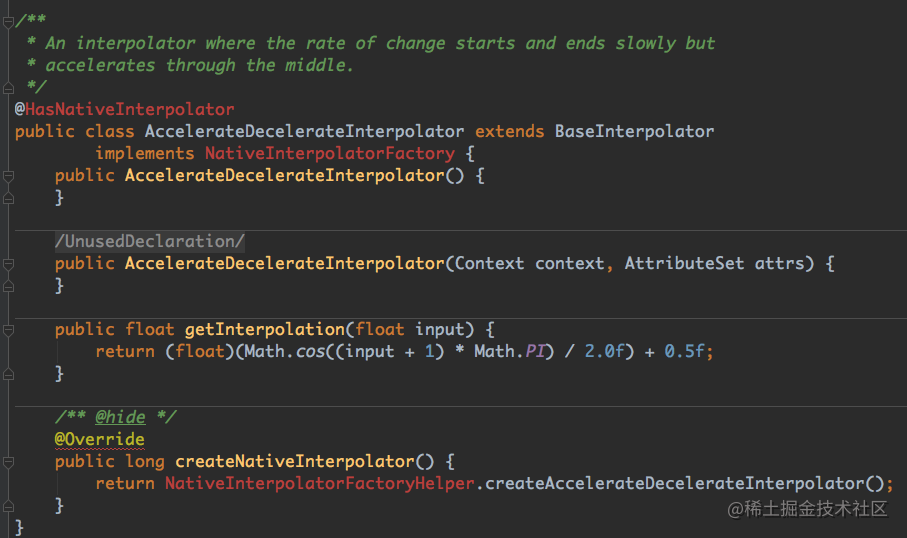This screenshot has width=907, height=538.
Task: Click the AttributeSet attrs parameter
Action: [x=714, y=263]
